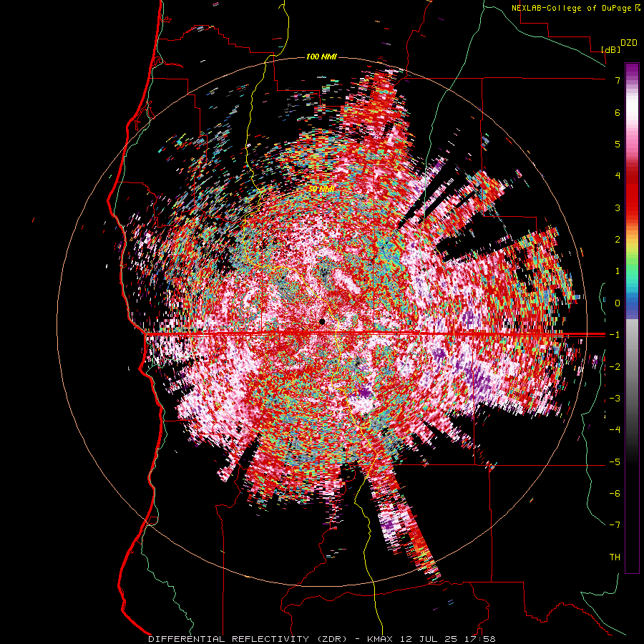
Task: Click the 17:58 timestamp in caption
Action: coord(479,639)
